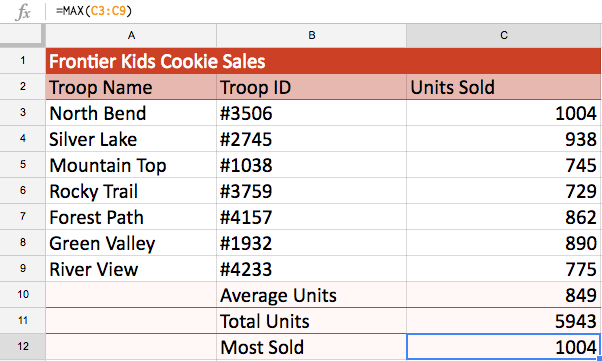Click the North Bend cell
602x361 pixels.
(x=131, y=113)
